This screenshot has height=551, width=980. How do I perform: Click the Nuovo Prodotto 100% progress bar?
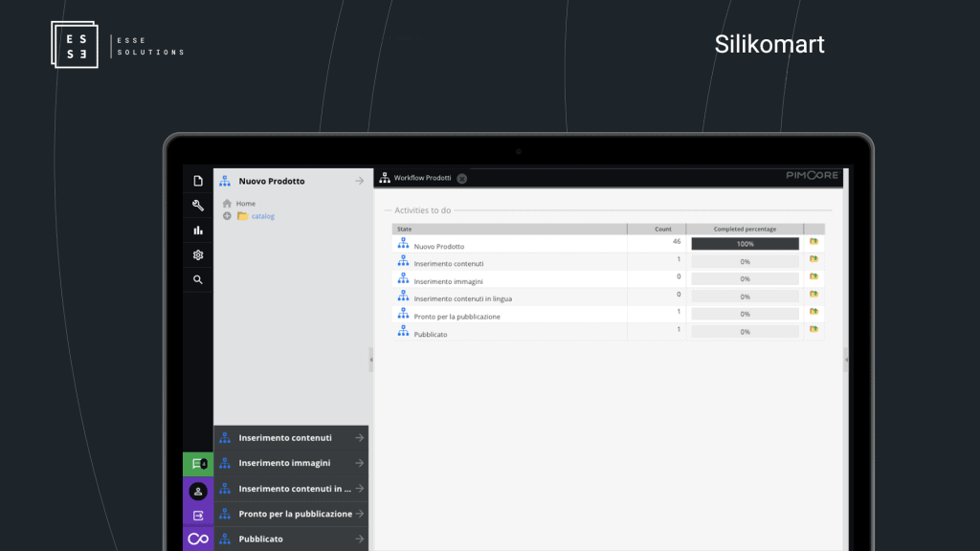pos(745,244)
